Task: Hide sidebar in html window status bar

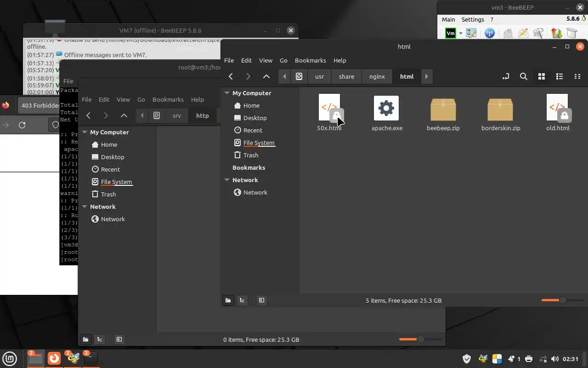Action: [261, 300]
